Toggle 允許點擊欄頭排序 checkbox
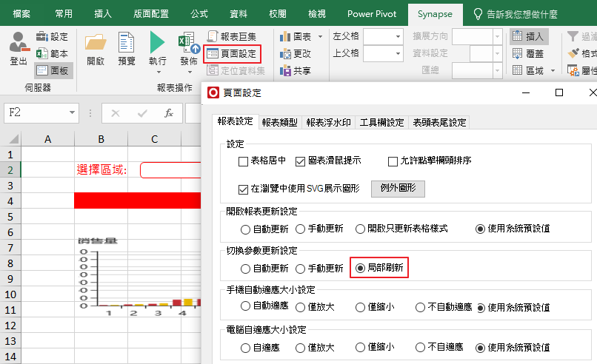This screenshot has width=597, height=364. click(x=393, y=161)
